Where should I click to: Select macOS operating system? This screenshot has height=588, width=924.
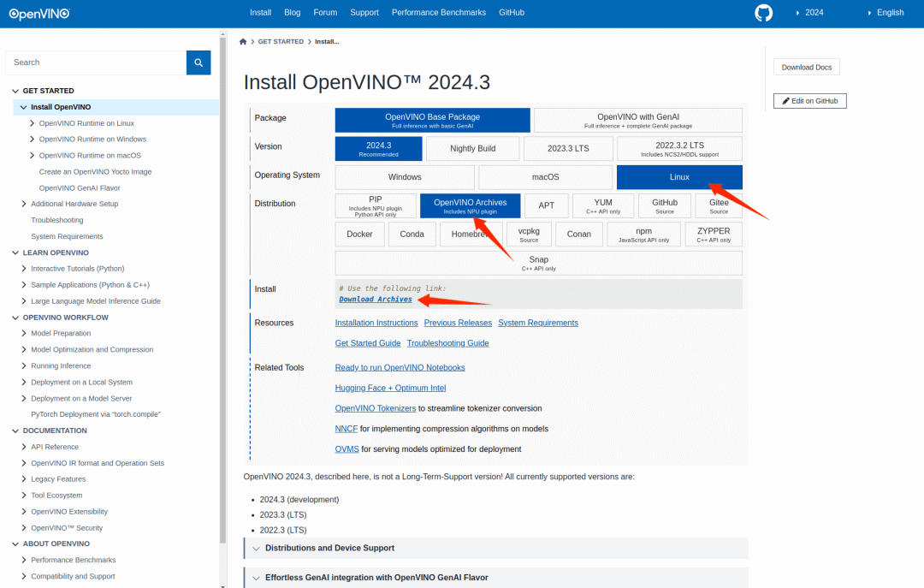[x=546, y=177]
